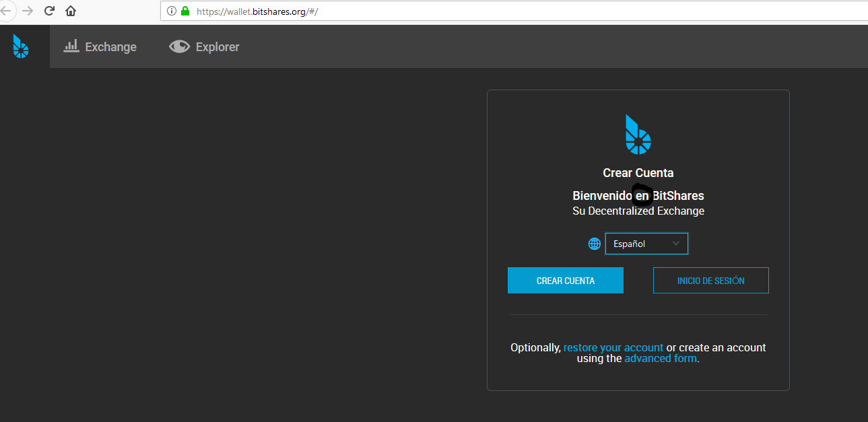Go back in the browser

tap(5, 11)
